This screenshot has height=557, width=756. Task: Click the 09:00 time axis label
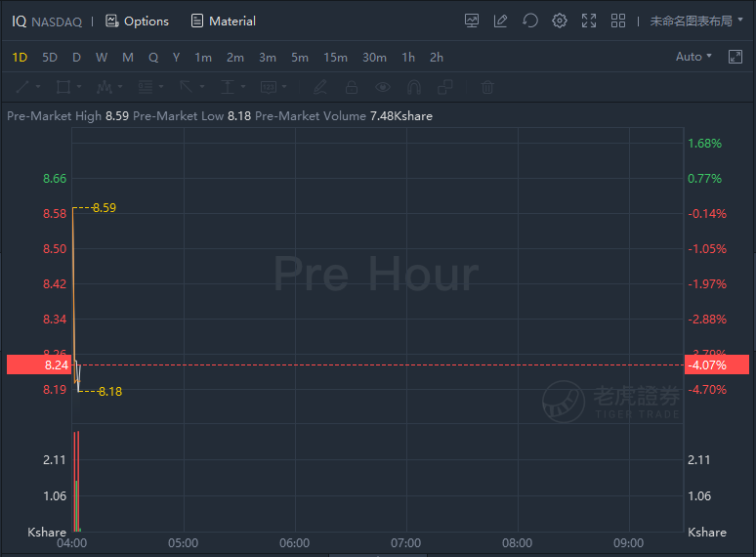tap(628, 543)
